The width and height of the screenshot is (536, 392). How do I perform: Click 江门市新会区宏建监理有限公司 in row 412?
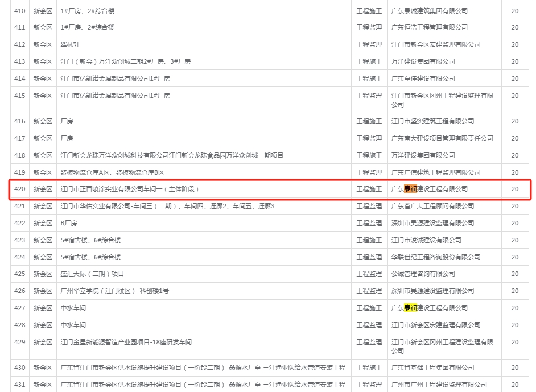[x=436, y=44]
